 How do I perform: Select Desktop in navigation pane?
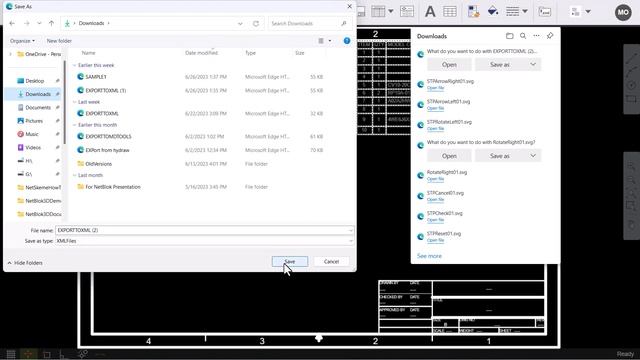click(x=35, y=81)
